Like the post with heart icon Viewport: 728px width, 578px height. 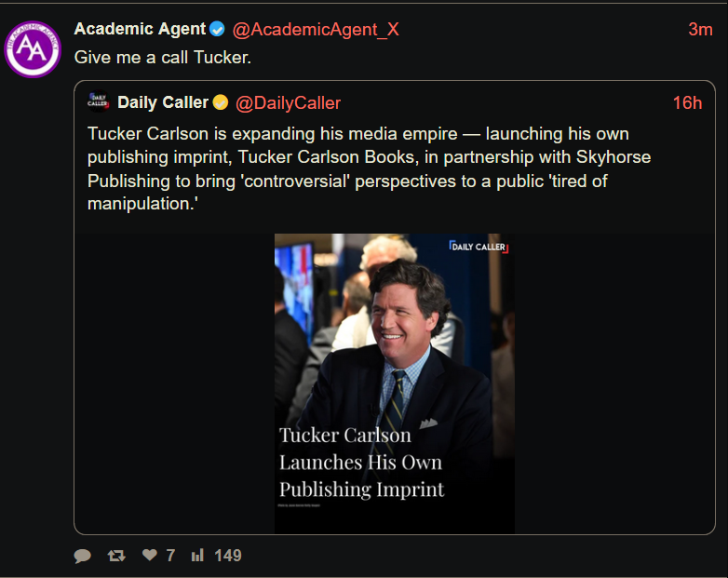pos(150,555)
